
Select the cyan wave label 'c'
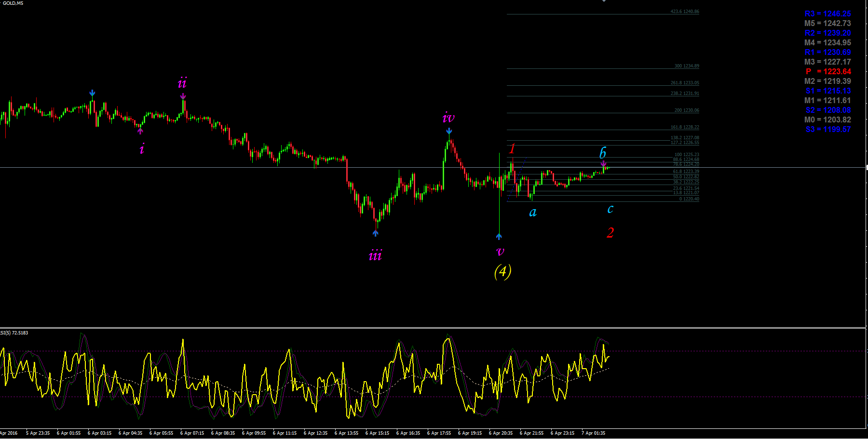[610, 209]
